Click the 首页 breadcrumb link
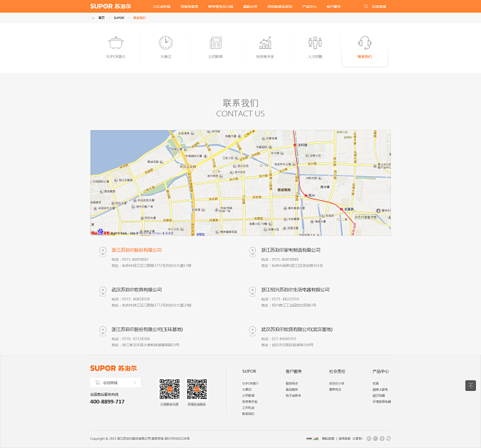This screenshot has width=481, height=448. tap(102, 18)
